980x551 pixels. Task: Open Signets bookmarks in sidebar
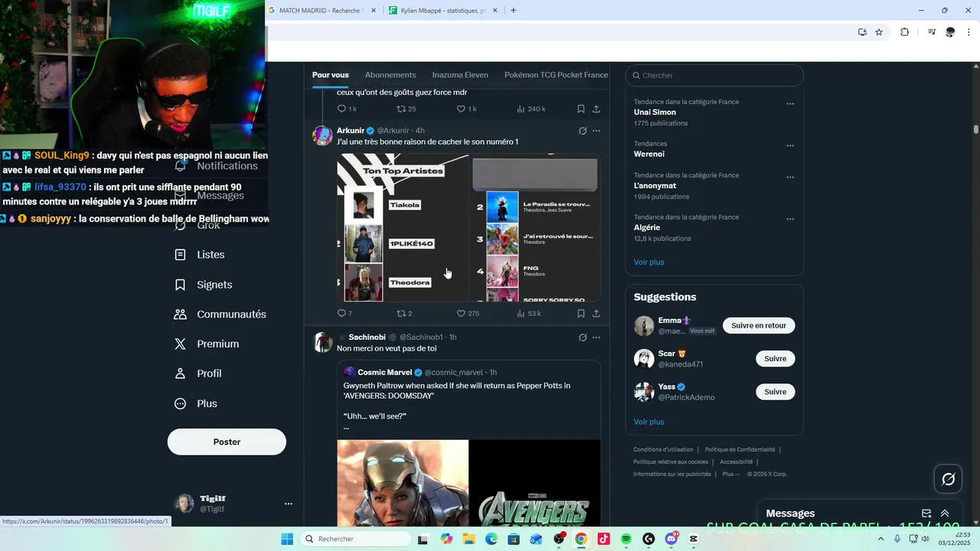[203, 285]
